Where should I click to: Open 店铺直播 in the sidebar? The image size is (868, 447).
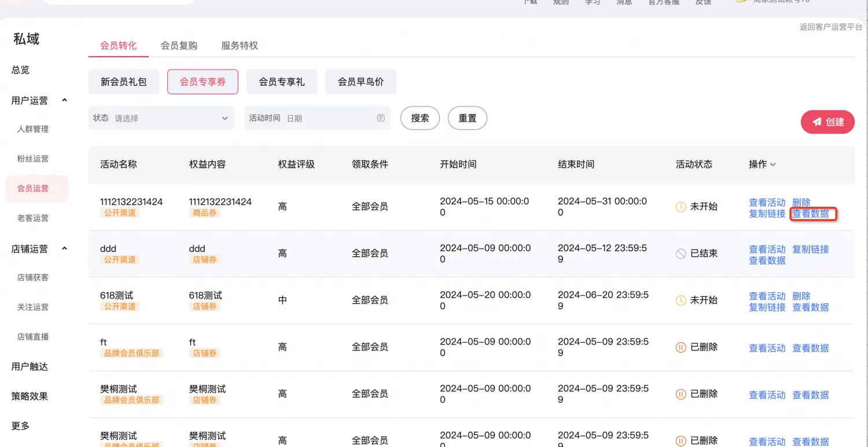coord(33,337)
